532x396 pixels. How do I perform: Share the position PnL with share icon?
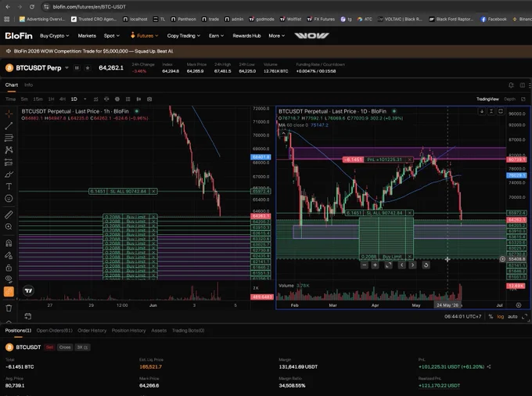(489, 367)
